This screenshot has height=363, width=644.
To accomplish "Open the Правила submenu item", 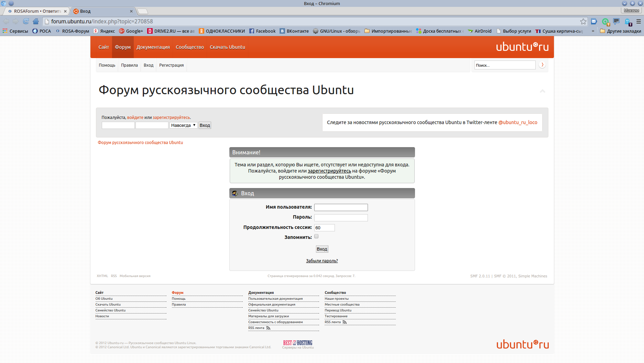I will [129, 65].
